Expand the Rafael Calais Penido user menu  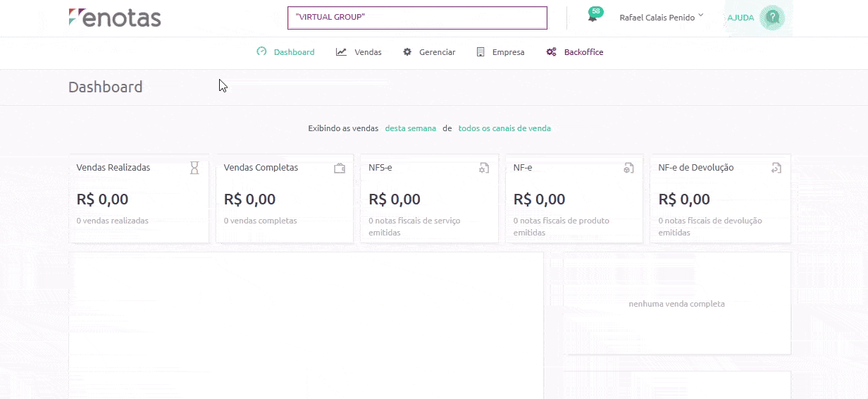tap(661, 18)
